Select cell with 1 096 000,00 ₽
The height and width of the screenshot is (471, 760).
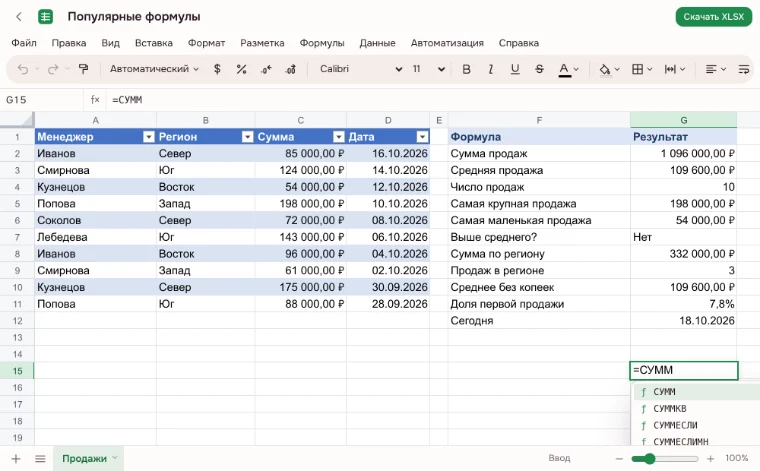683,154
